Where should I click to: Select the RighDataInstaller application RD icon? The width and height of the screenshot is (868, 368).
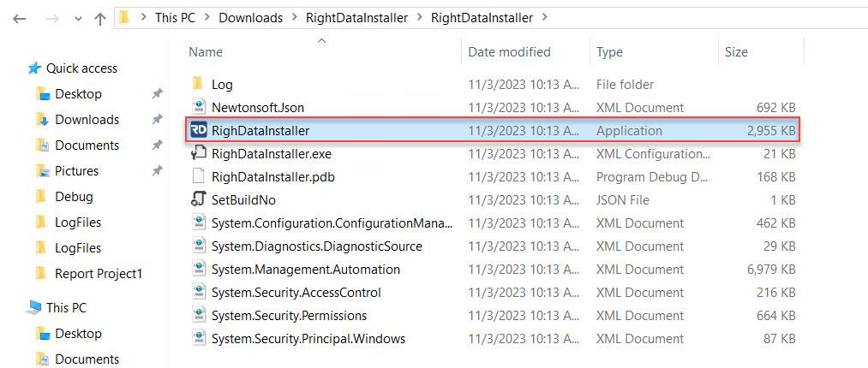click(x=198, y=130)
